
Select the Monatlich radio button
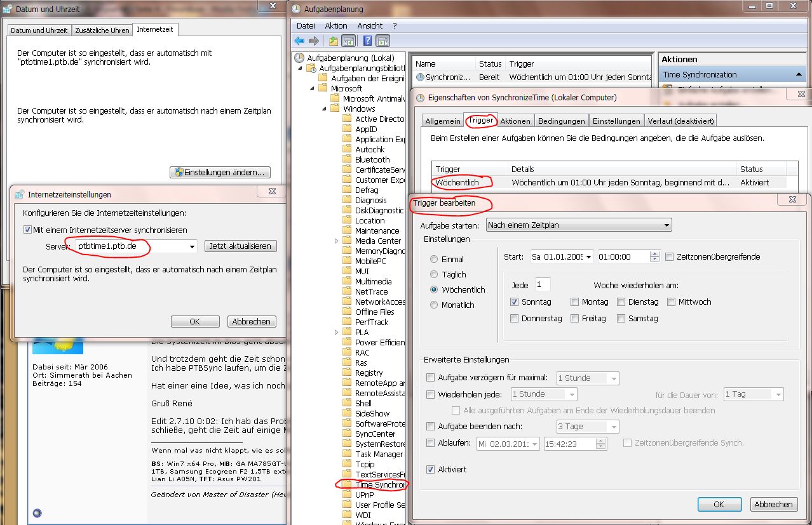pos(434,305)
